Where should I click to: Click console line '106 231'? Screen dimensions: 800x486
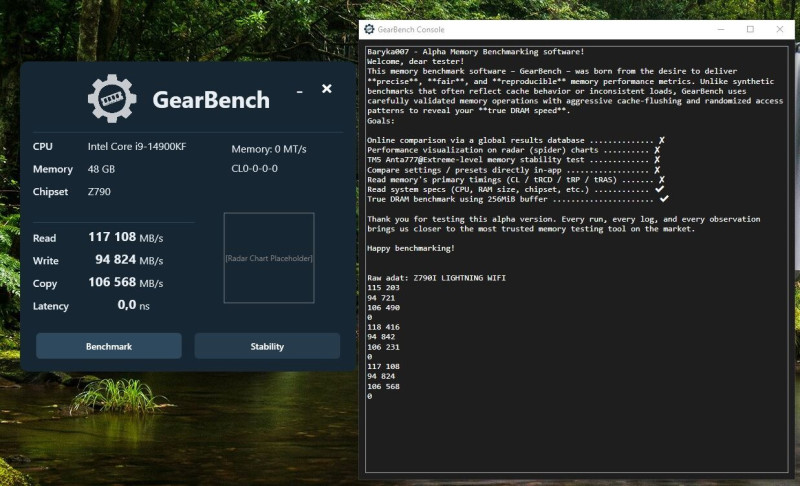pyautogui.click(x=383, y=347)
